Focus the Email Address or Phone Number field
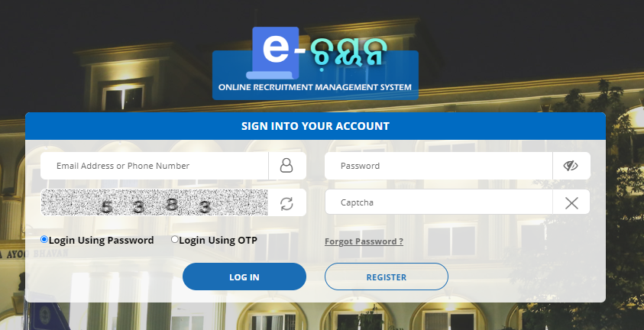 (154, 166)
